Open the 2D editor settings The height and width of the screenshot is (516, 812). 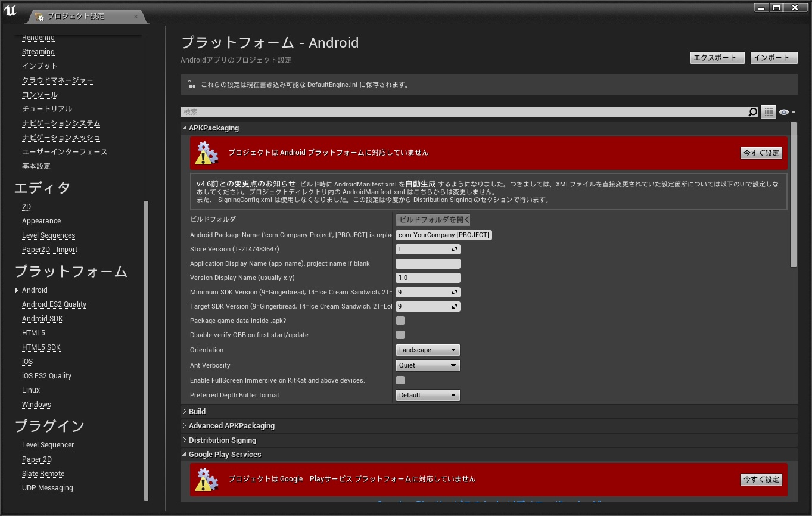pyautogui.click(x=26, y=207)
